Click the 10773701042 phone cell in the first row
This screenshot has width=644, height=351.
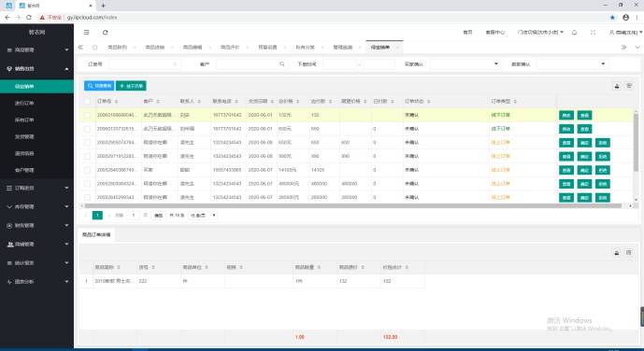tap(227, 115)
